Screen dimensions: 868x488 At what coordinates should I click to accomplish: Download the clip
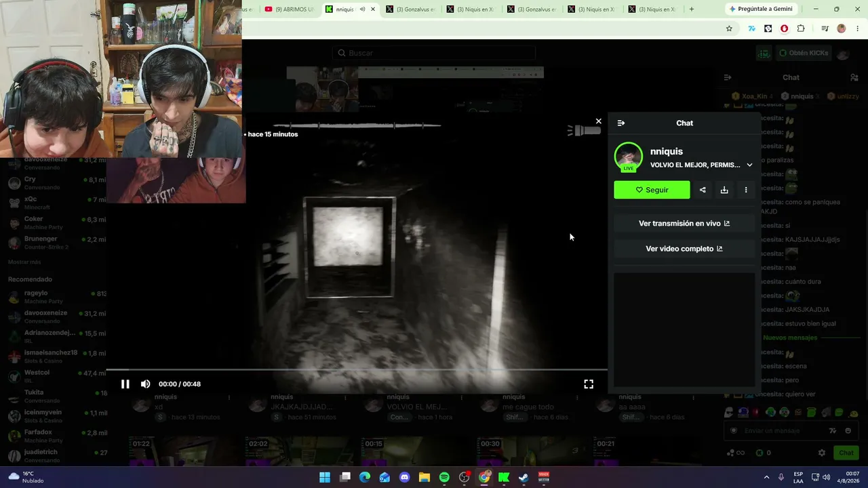724,190
